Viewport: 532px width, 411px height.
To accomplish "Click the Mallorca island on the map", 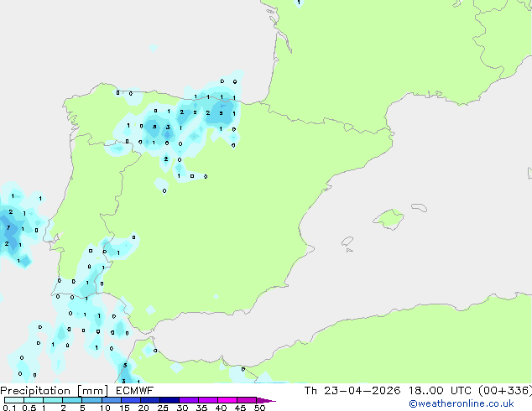I will pyautogui.click(x=389, y=219).
